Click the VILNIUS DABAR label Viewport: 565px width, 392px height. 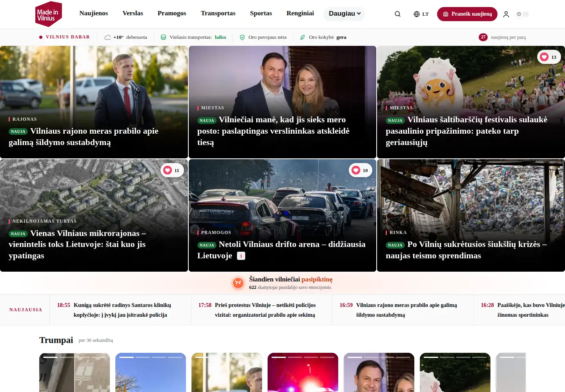68,37
